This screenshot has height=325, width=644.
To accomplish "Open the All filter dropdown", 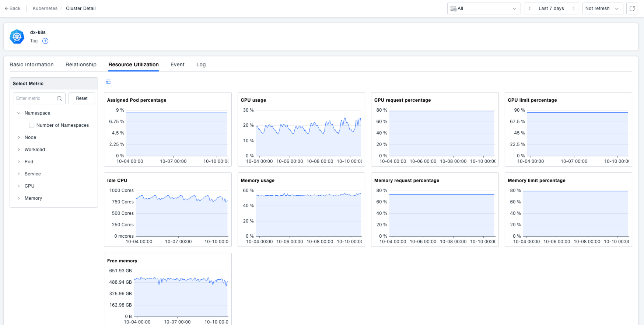I will [x=483, y=8].
